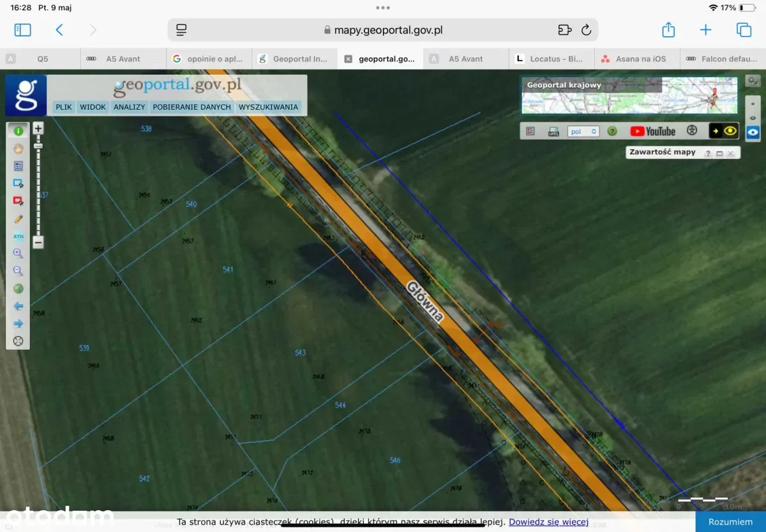766x532 pixels.
Task: Activate the hand pan tool
Action: tap(18, 149)
